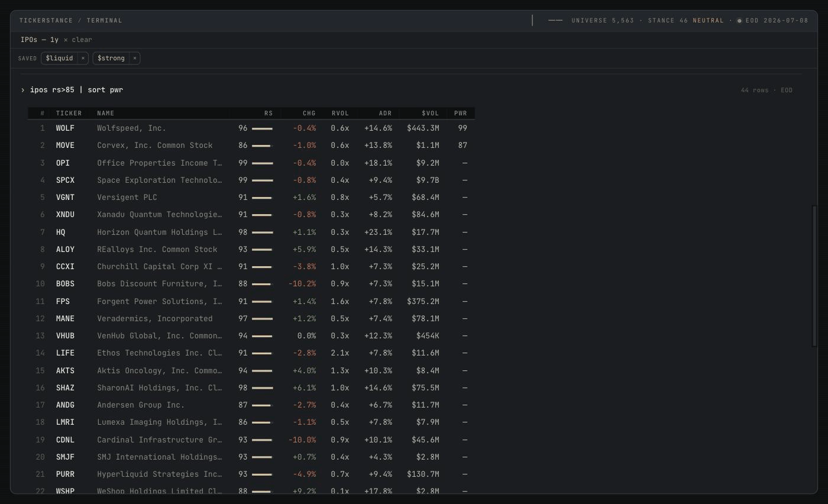This screenshot has width=828, height=504.
Task: Remove the $strong saved filter
Action: click(x=135, y=58)
